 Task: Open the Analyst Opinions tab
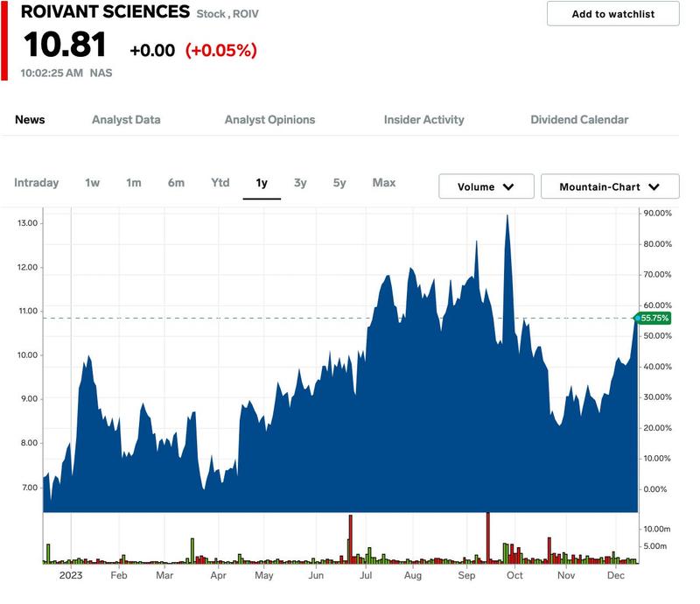pyautogui.click(x=270, y=120)
